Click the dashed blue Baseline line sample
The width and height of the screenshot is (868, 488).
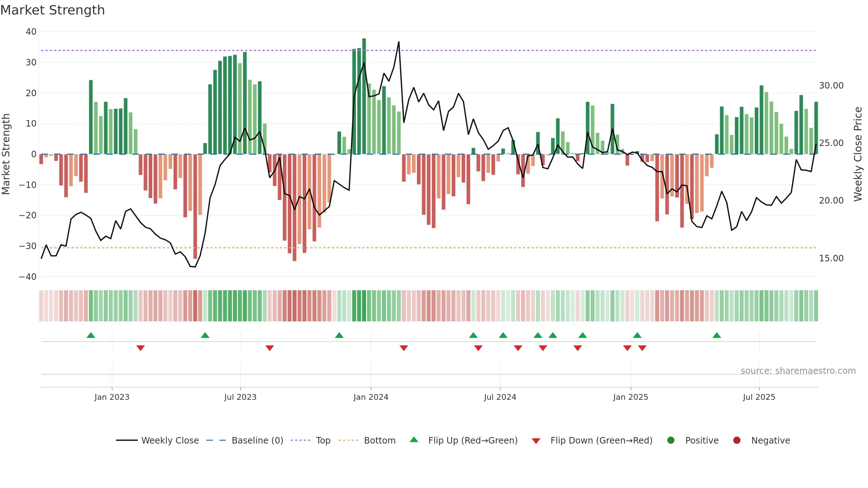point(216,440)
